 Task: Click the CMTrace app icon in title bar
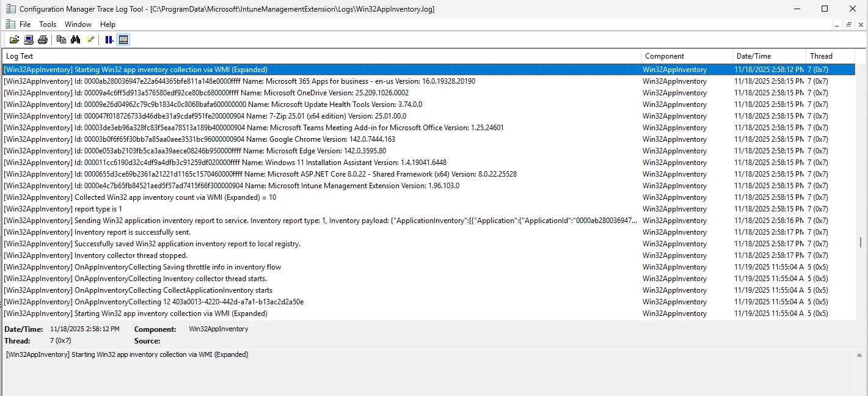click(x=10, y=9)
